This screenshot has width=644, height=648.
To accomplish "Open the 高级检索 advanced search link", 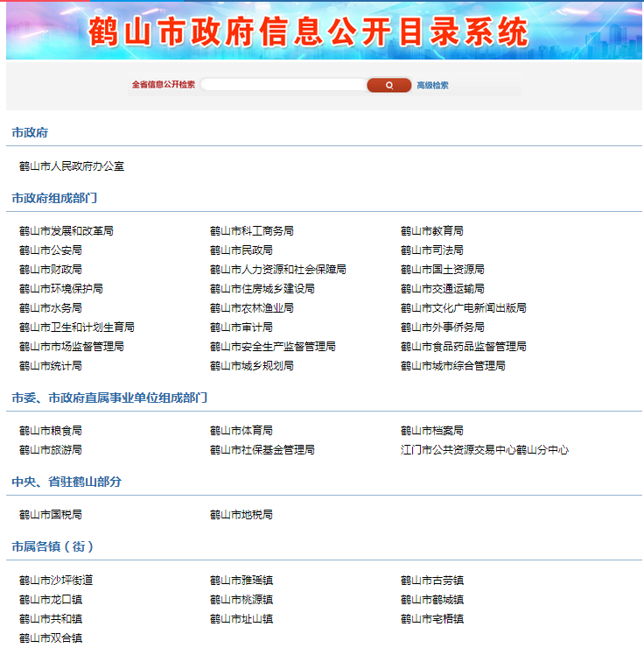I will point(432,86).
